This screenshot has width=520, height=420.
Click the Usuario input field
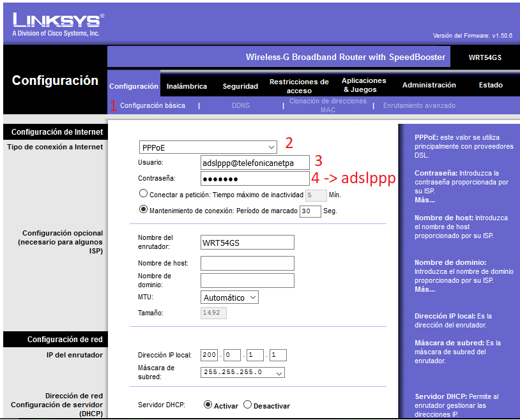click(255, 163)
